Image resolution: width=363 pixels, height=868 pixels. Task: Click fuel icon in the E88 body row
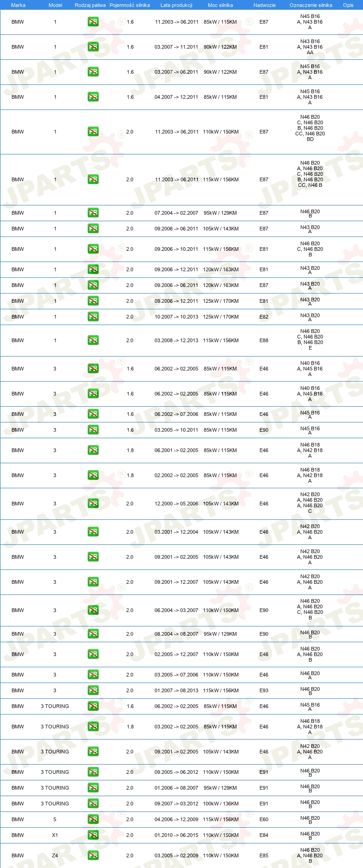click(x=93, y=340)
